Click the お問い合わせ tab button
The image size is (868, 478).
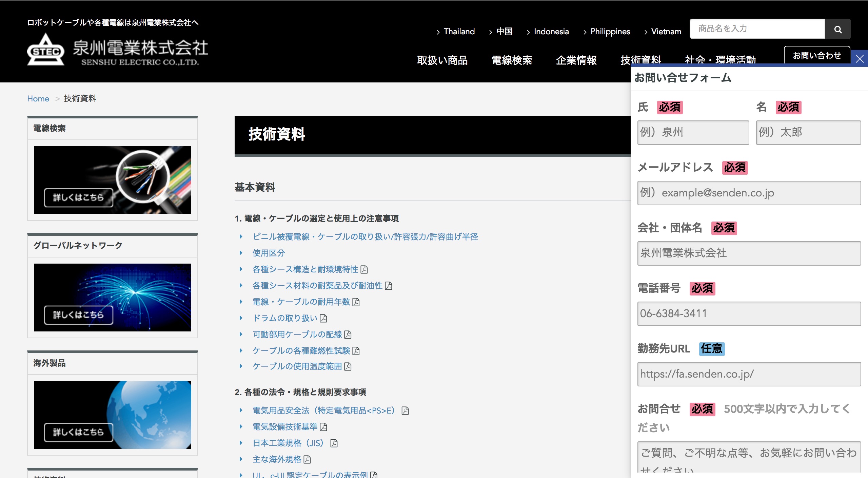click(817, 55)
